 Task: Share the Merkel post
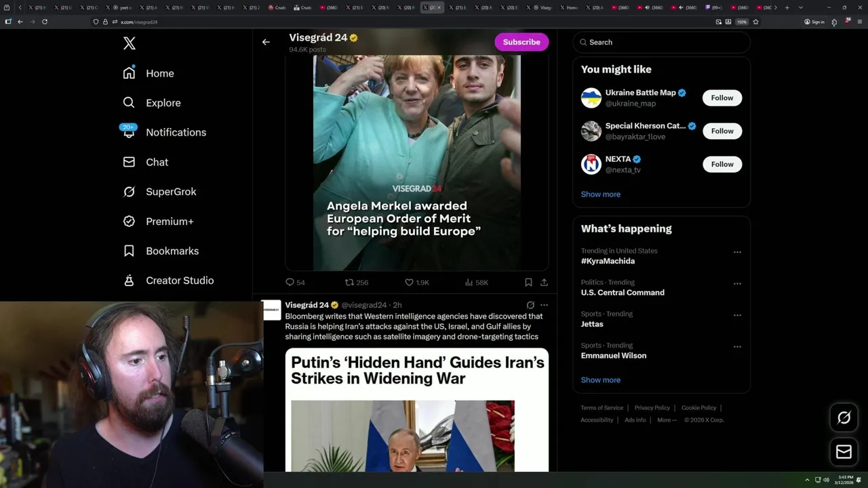pyautogui.click(x=544, y=282)
